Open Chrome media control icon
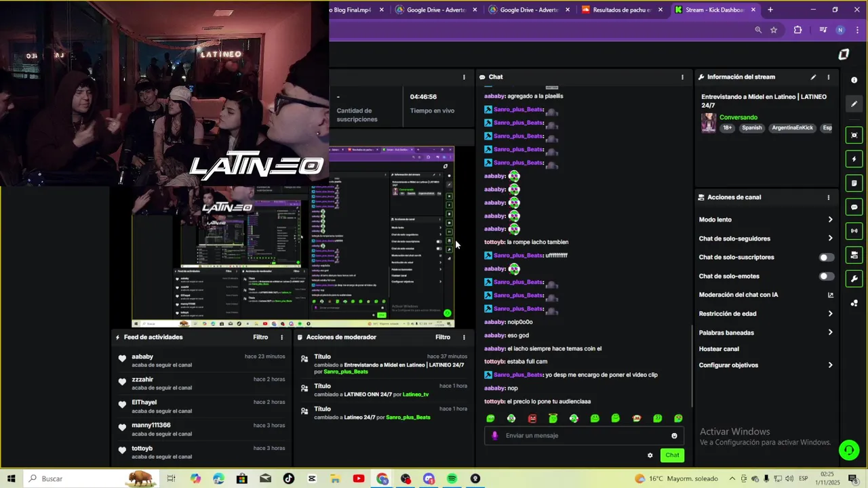868x488 pixels. pos(823,30)
